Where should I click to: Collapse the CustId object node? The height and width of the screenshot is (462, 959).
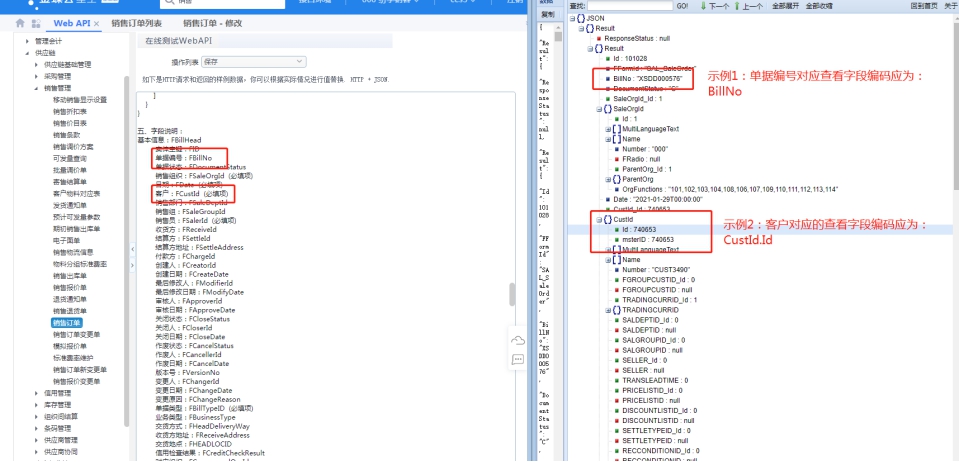599,219
